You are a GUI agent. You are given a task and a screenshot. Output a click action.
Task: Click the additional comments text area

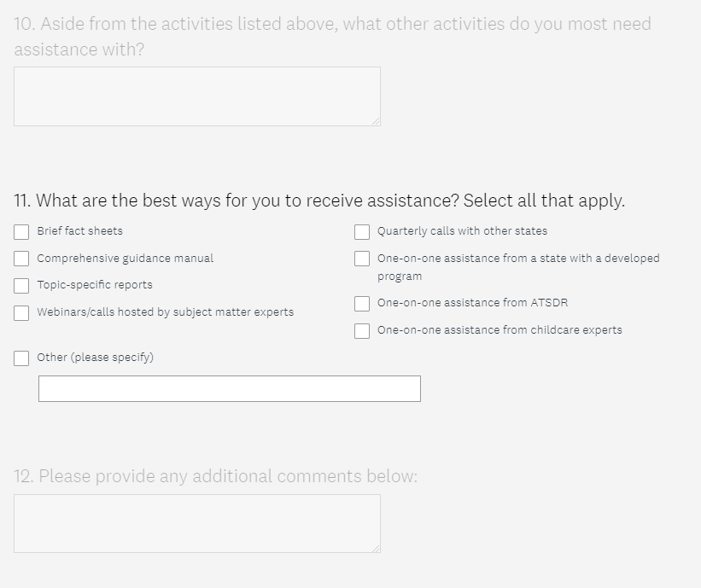tap(196, 523)
